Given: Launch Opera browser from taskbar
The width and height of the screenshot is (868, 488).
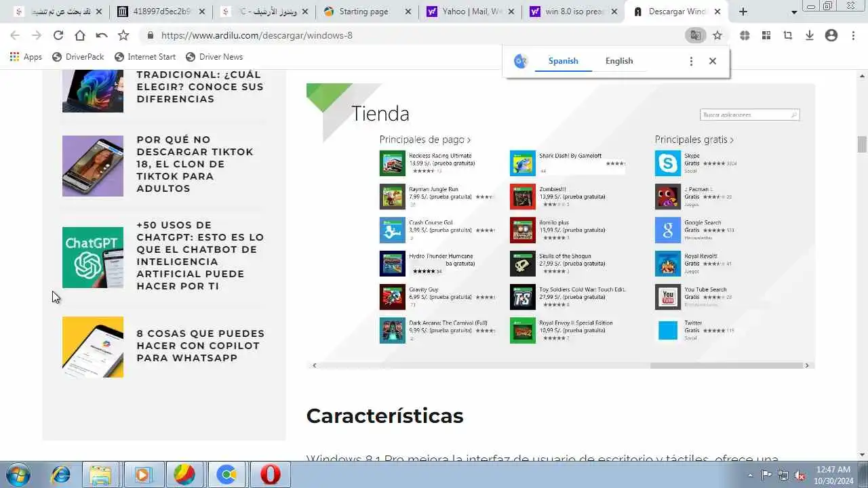Looking at the screenshot, I should 270,475.
